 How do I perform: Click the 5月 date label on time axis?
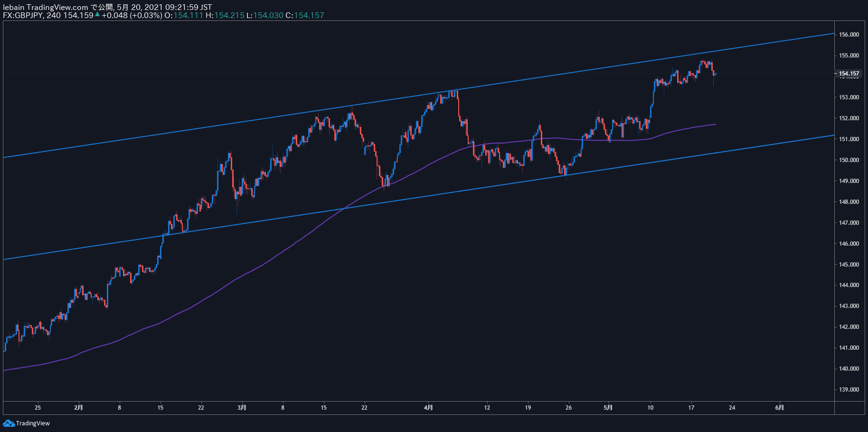point(608,407)
